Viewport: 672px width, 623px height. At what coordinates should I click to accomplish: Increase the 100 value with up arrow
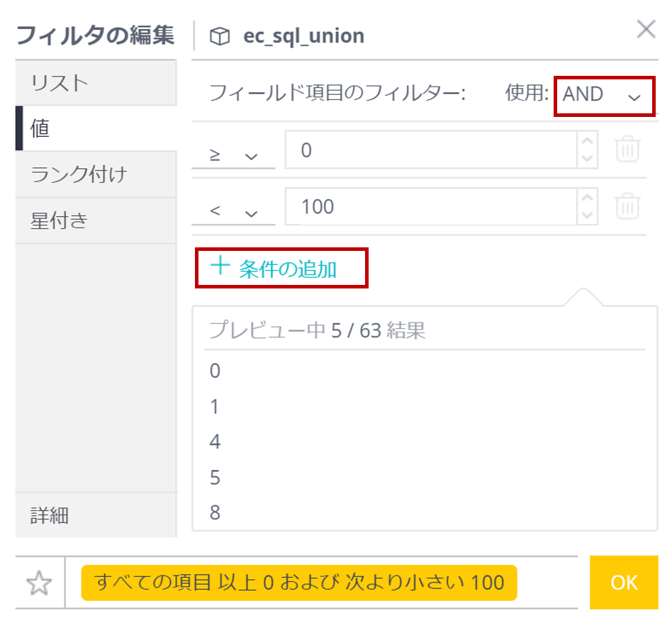(x=587, y=198)
